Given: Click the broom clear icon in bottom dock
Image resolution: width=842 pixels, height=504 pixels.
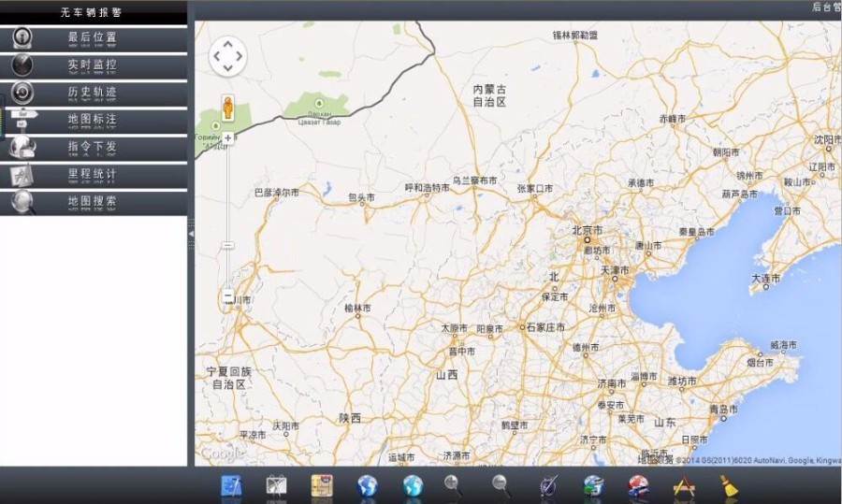Looking at the screenshot, I should pos(729,485).
